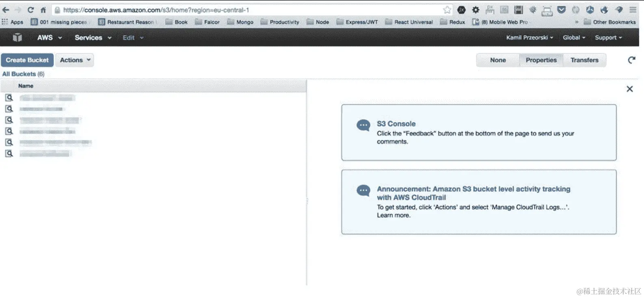Open the Productivity bookmarks folder
The image size is (644, 298).
click(x=280, y=22)
